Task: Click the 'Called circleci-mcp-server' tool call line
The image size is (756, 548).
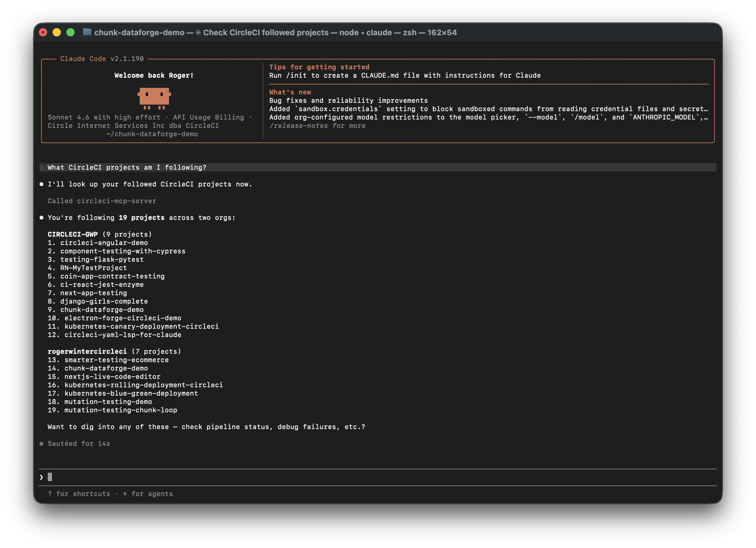Action: (x=102, y=201)
